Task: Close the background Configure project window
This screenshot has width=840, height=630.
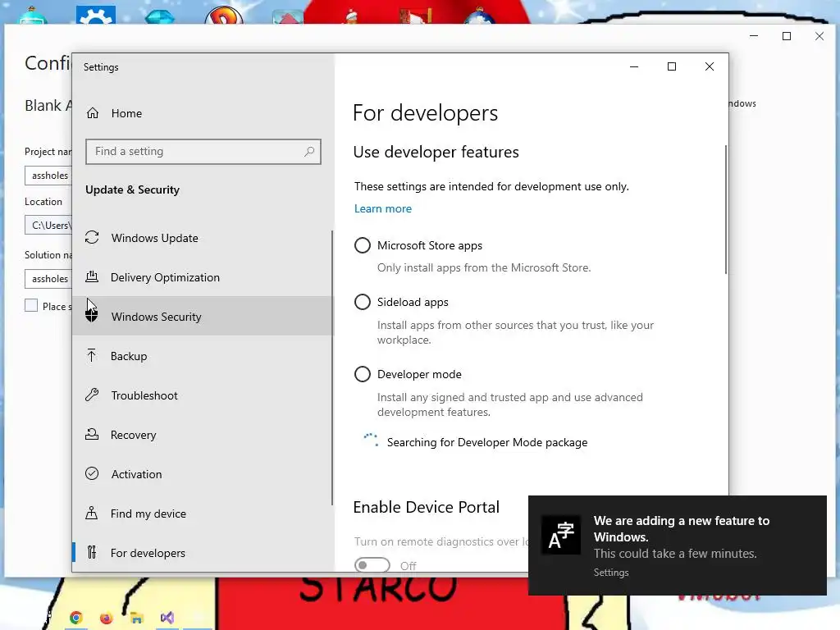Action: [x=819, y=36]
